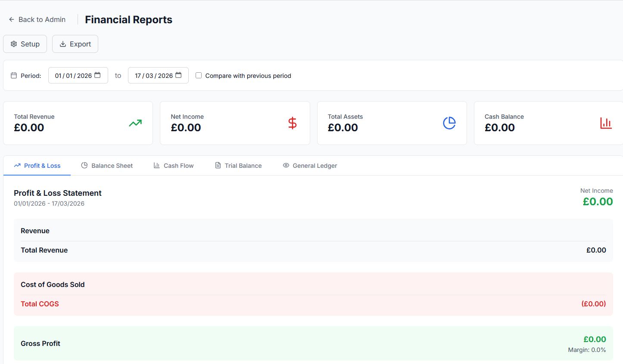Click the Profit & Loss Statement heading

tap(58, 193)
